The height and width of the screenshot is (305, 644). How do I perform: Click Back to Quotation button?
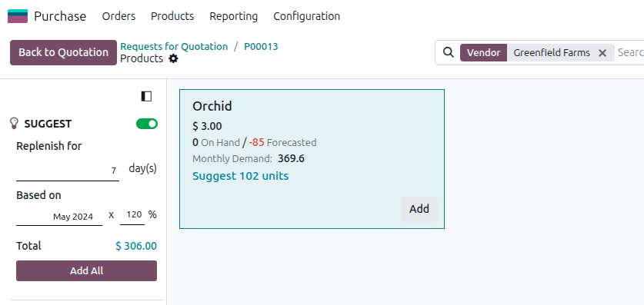[x=63, y=52]
